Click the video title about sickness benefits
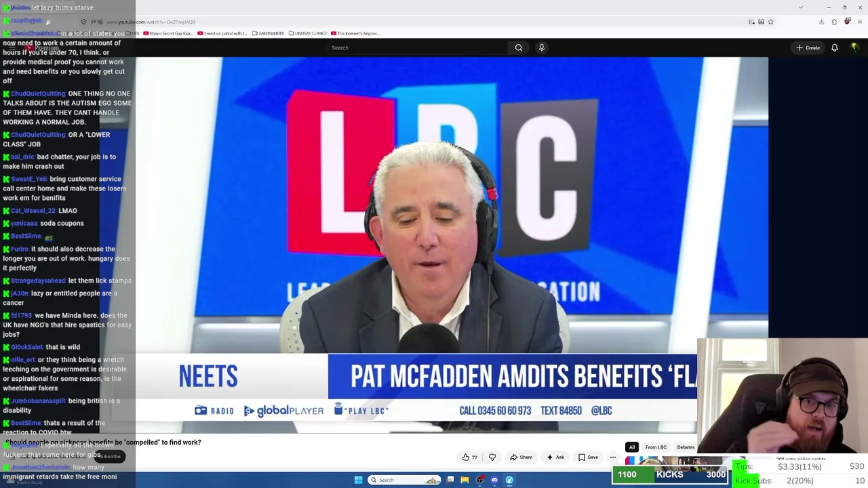Image resolution: width=868 pixels, height=488 pixels. [x=103, y=442]
